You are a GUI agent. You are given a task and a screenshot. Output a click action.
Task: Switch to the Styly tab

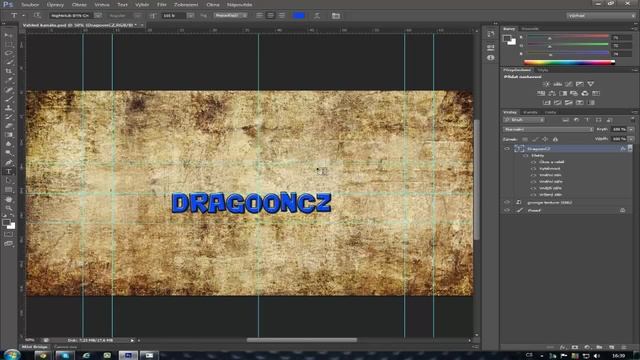(x=542, y=70)
